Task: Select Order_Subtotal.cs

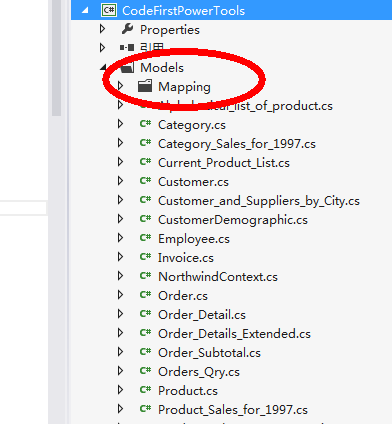Action: 209,353
